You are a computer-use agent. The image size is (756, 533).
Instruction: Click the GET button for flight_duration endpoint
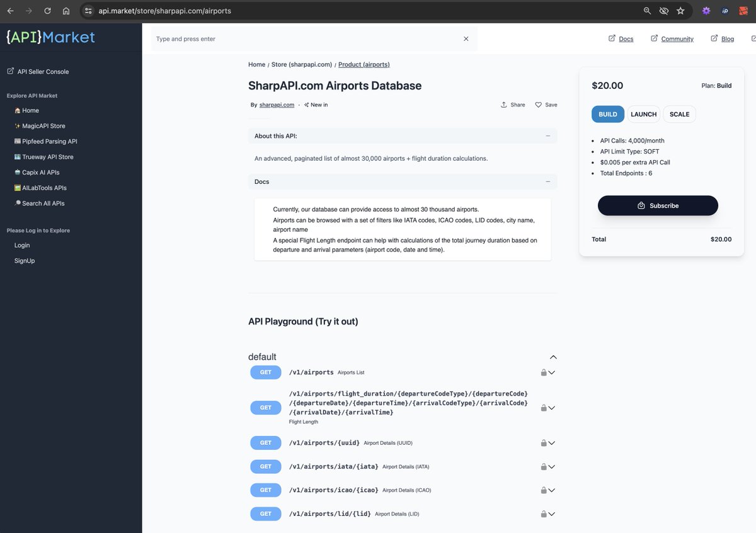(x=266, y=408)
